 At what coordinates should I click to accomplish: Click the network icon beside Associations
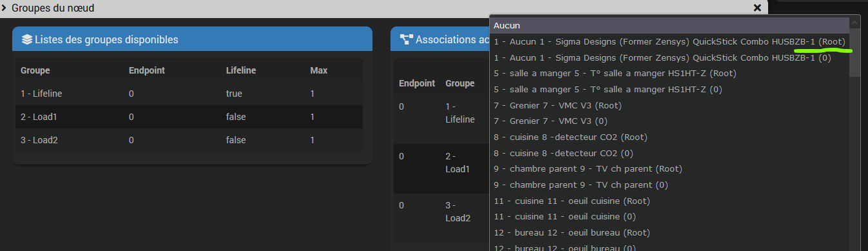pos(406,39)
